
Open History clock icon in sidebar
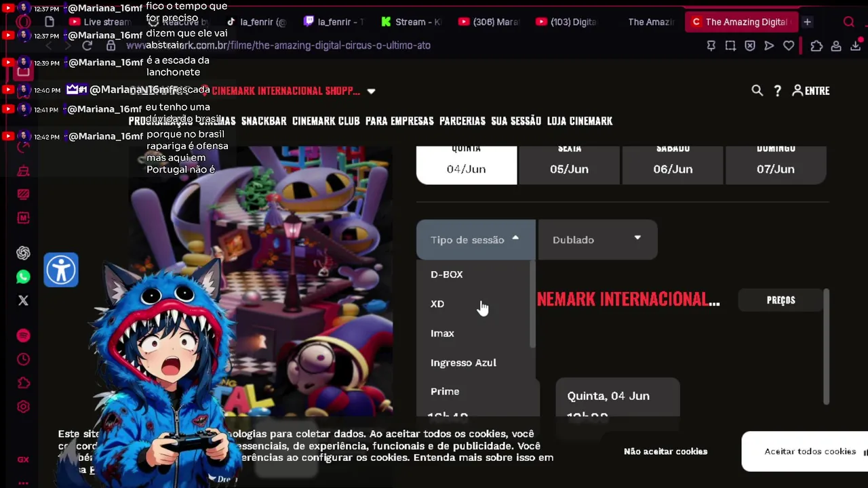coord(23,359)
